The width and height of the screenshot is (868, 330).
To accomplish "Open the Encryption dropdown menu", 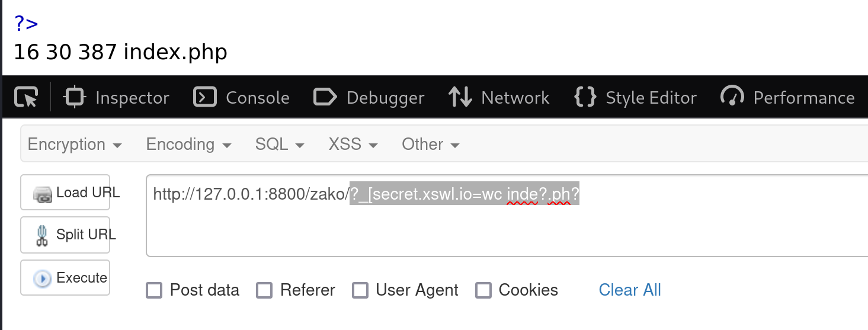I will coord(75,144).
